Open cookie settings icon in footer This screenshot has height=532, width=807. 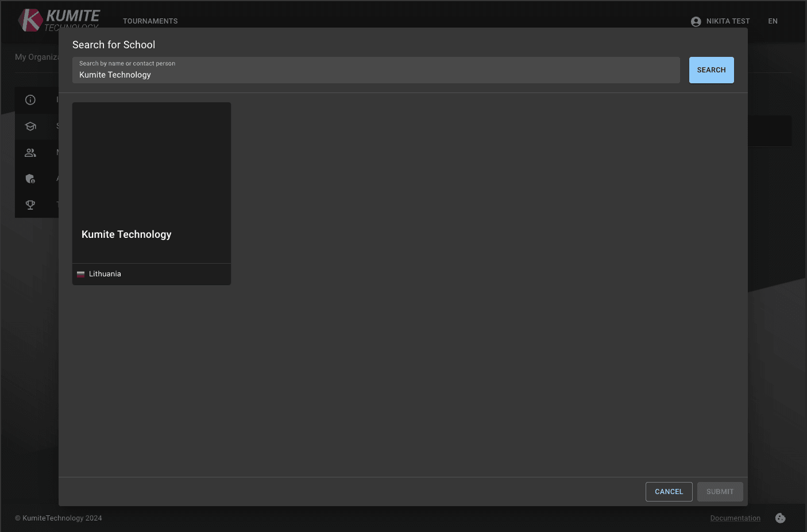click(x=780, y=518)
